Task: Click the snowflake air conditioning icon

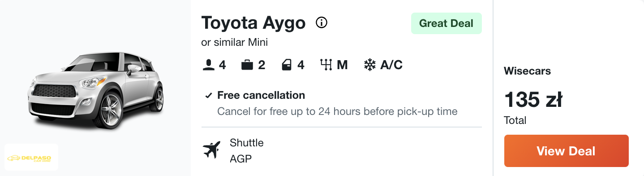Action: [369, 66]
